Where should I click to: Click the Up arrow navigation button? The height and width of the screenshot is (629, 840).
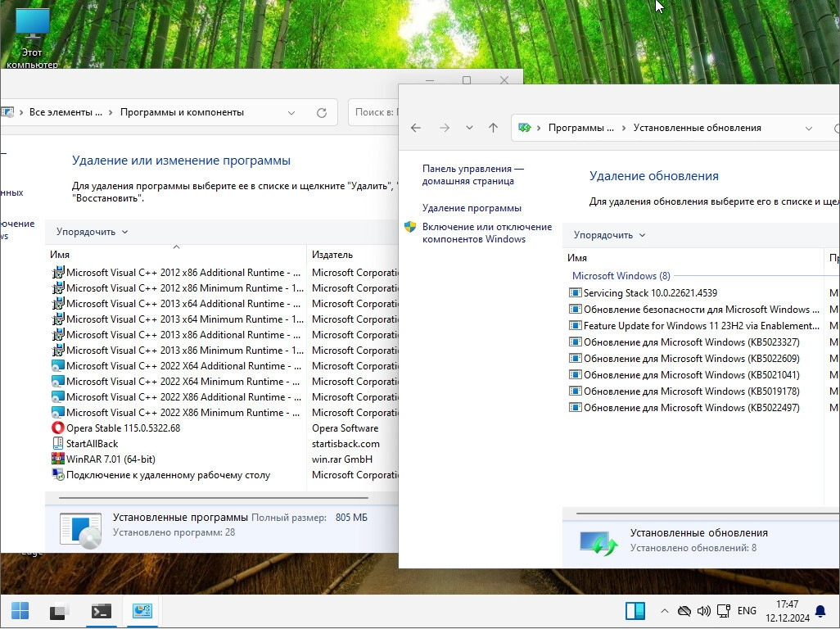493,128
